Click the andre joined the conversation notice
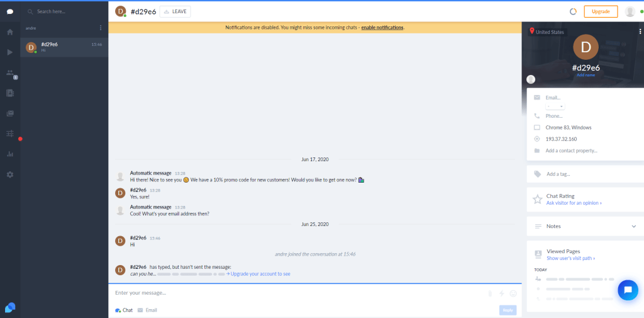The width and height of the screenshot is (644, 318). click(315, 254)
